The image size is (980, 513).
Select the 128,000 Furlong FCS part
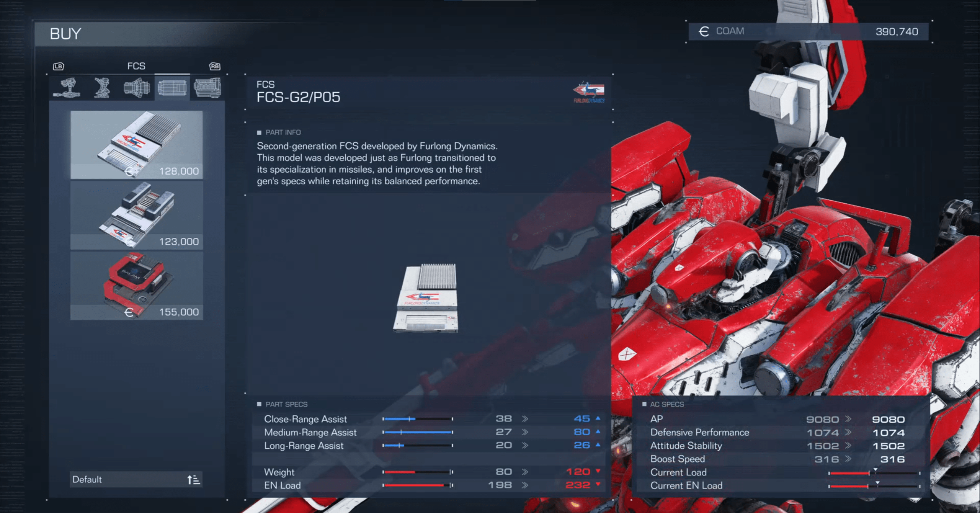tap(137, 145)
